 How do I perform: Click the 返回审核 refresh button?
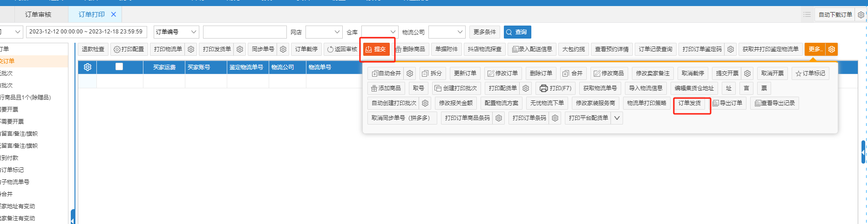coord(342,49)
